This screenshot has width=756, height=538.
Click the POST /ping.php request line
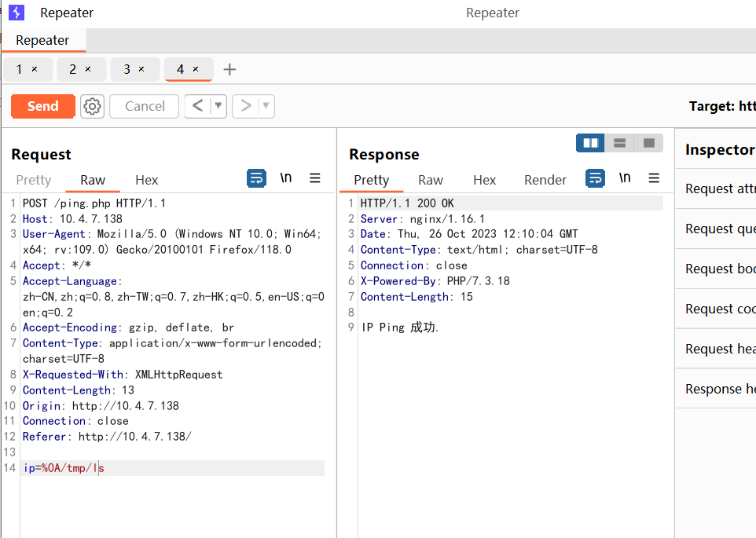coord(94,203)
